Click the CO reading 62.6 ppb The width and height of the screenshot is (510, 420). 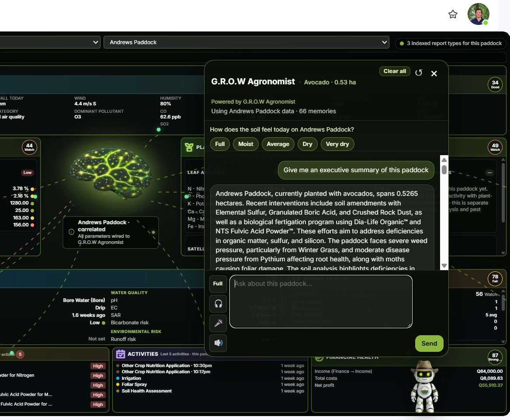tap(170, 117)
